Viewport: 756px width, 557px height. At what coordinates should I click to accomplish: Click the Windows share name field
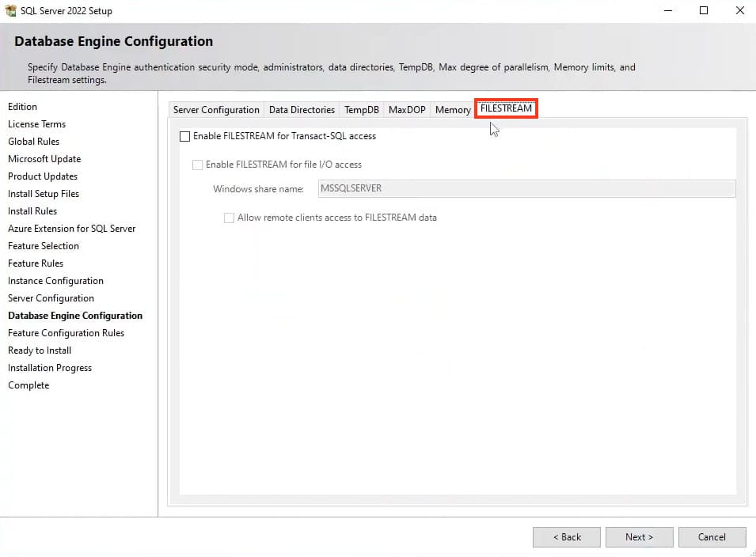coord(526,188)
